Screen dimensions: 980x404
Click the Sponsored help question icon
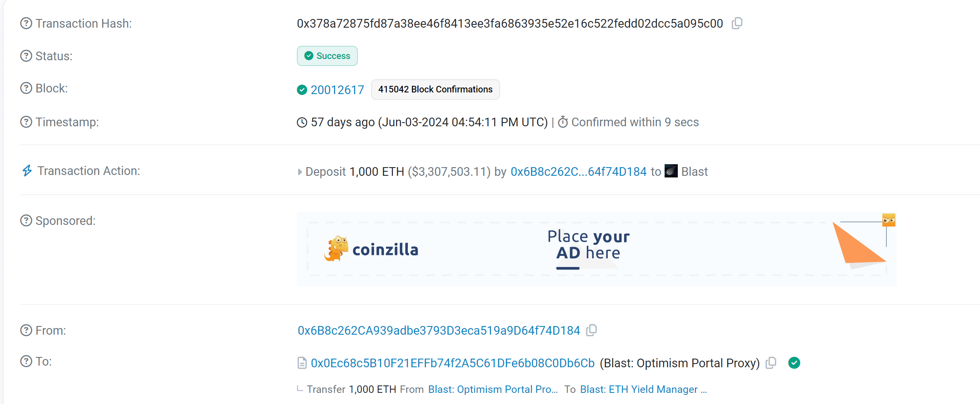tap(26, 221)
